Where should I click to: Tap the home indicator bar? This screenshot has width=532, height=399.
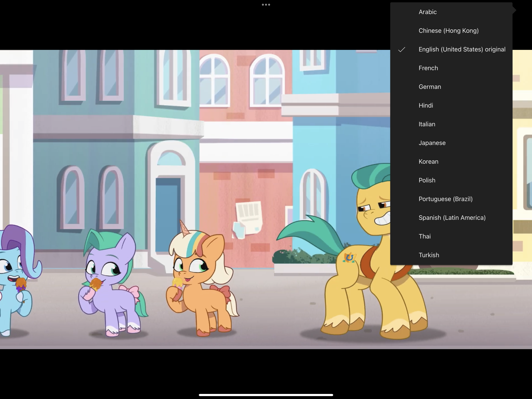click(266, 395)
